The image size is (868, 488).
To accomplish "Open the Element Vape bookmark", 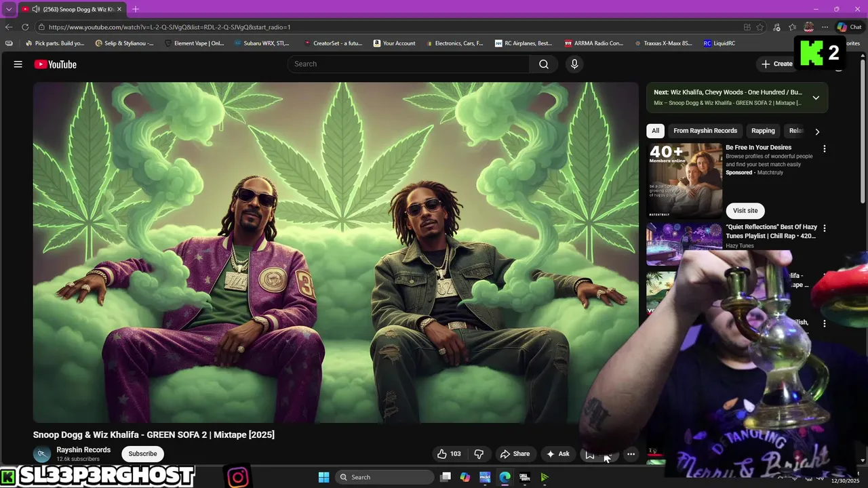I will 194,43.
